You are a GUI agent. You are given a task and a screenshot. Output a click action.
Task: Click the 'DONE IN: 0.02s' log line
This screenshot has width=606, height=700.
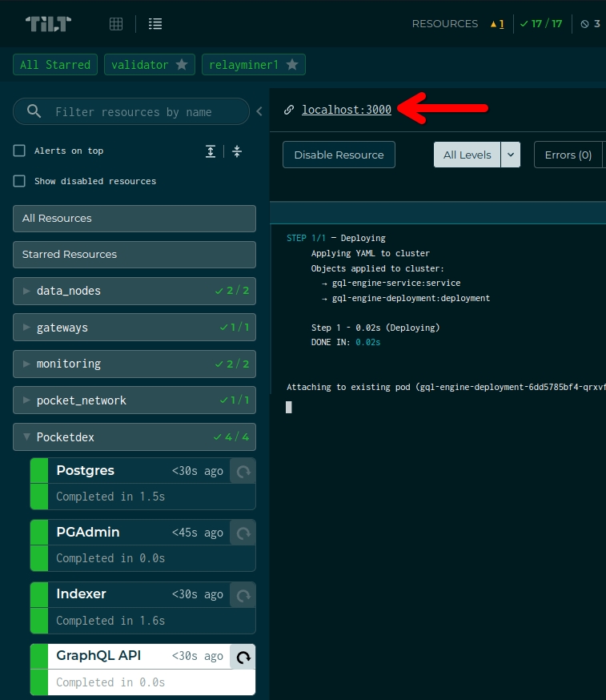pyautogui.click(x=346, y=343)
